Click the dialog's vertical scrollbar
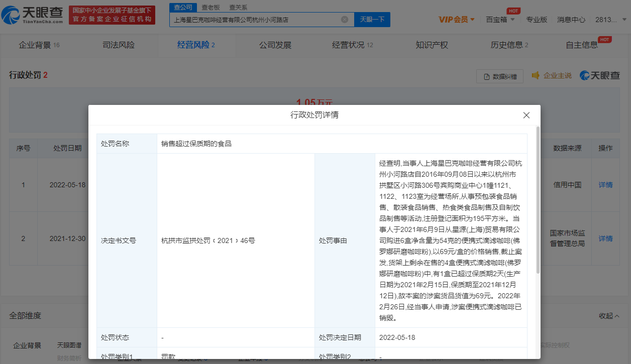This screenshot has width=631, height=364. pyautogui.click(x=538, y=201)
